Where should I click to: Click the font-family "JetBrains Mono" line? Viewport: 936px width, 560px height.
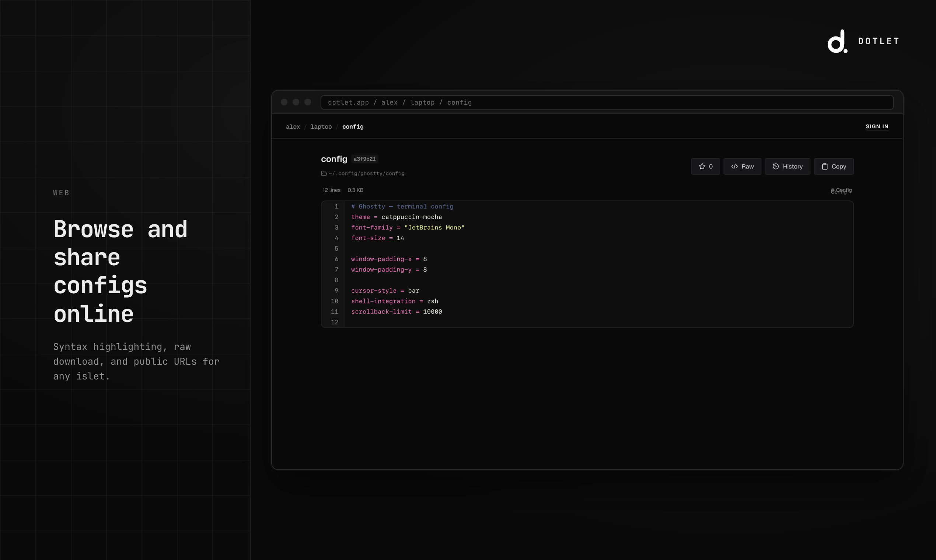(408, 228)
